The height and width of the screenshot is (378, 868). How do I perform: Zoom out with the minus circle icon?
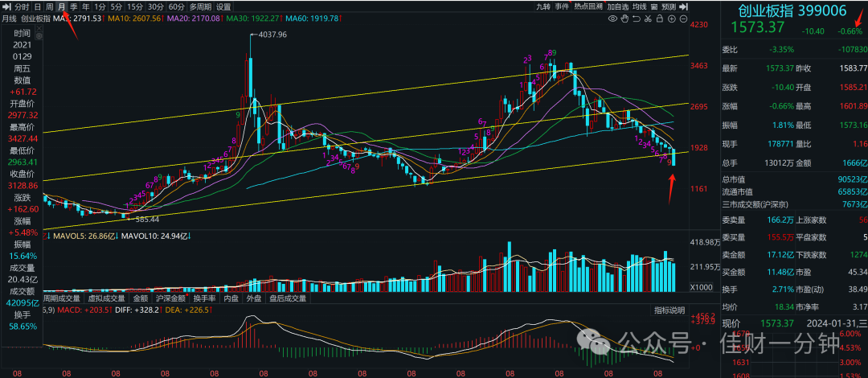click(683, 18)
